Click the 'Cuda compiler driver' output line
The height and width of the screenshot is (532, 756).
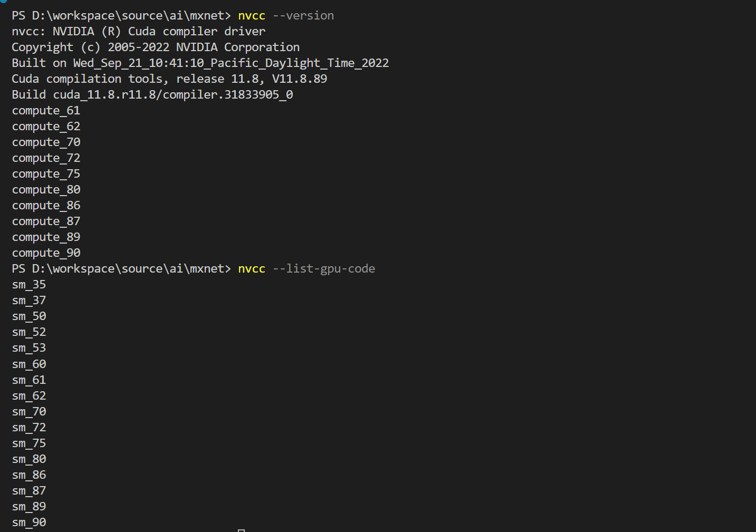coord(139,32)
